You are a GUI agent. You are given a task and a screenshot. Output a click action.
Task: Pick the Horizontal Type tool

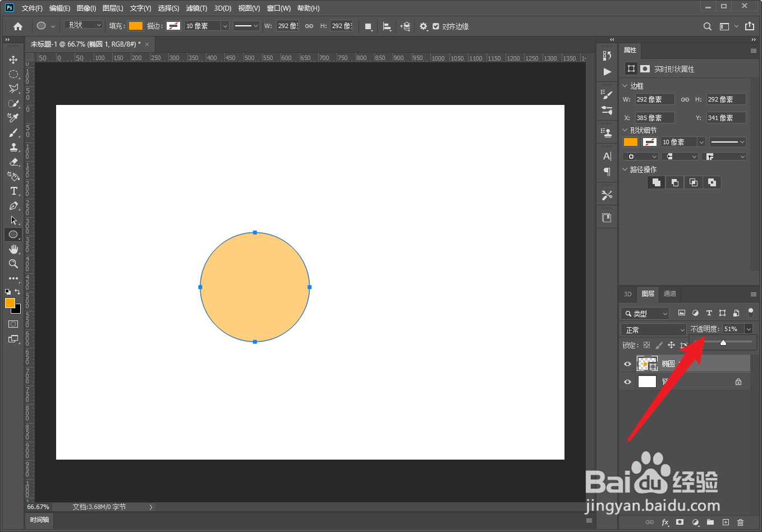13,191
